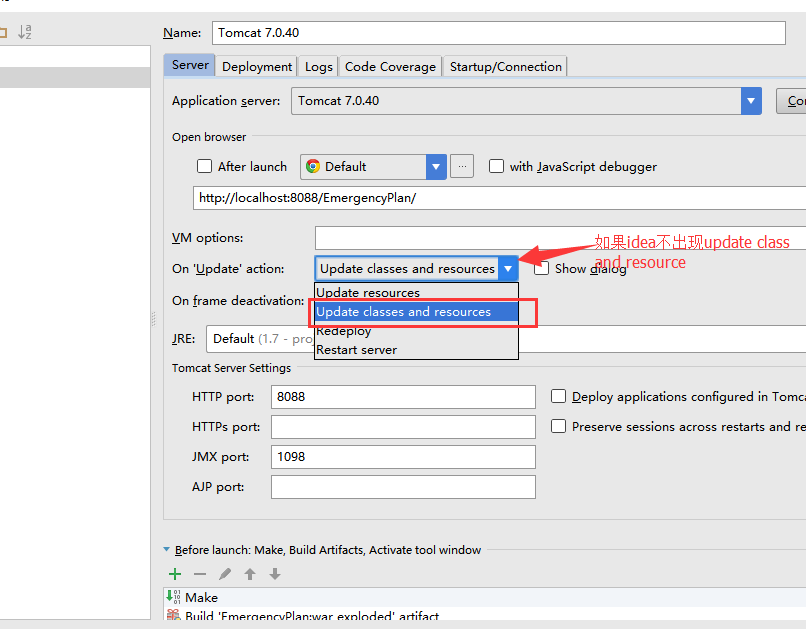
Task: Click the empty AJP port field
Action: (403, 487)
